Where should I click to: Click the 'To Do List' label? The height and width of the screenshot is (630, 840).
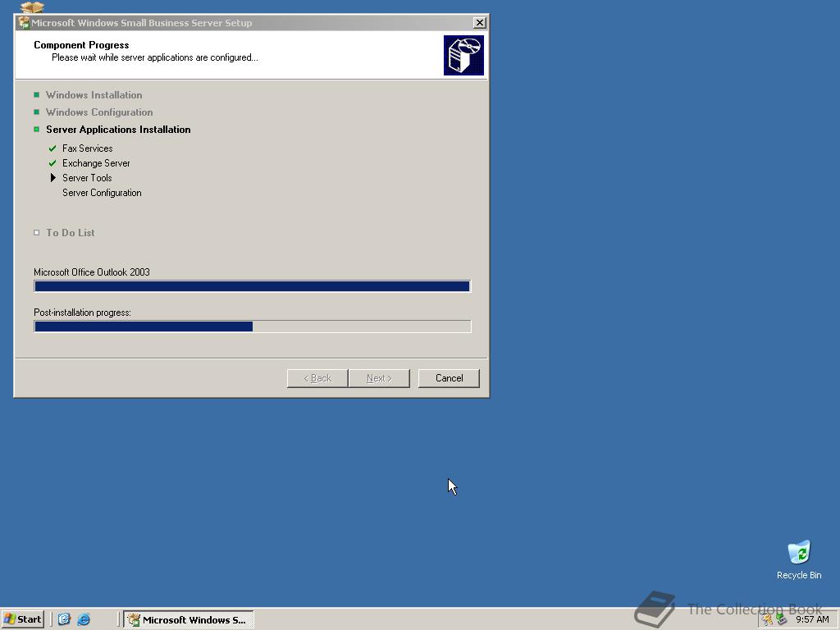pyautogui.click(x=71, y=232)
